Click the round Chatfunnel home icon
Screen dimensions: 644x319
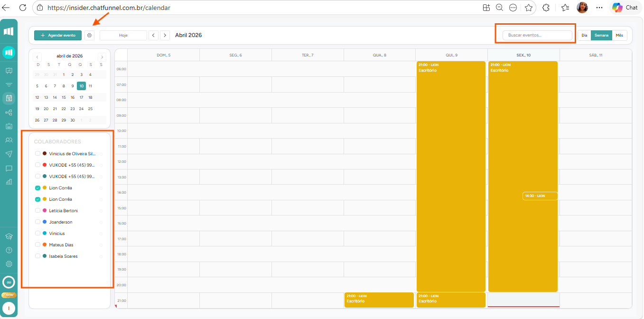tap(9, 52)
